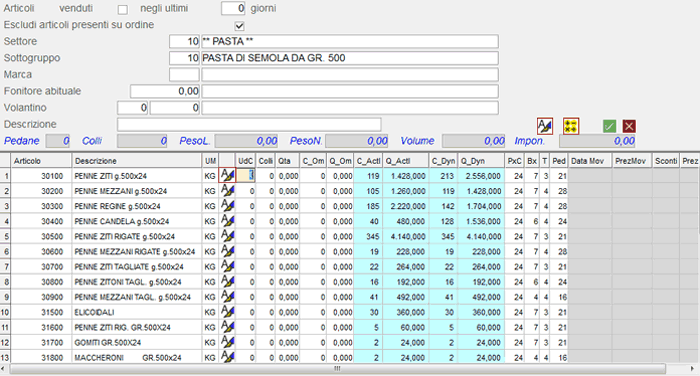Click the Volume total field
Screen dimensions: 700x376
pyautogui.click(x=474, y=141)
